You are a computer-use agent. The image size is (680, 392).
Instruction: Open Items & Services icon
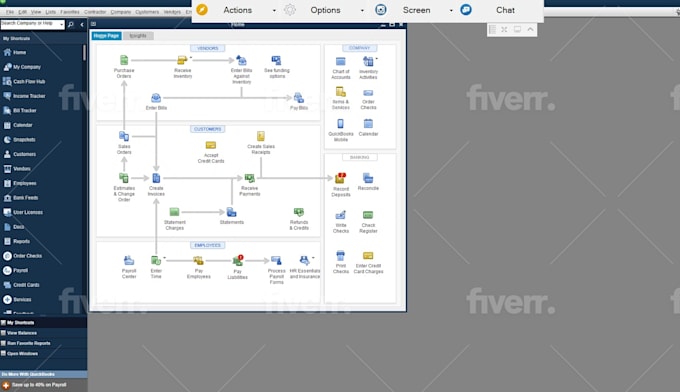pyautogui.click(x=341, y=92)
